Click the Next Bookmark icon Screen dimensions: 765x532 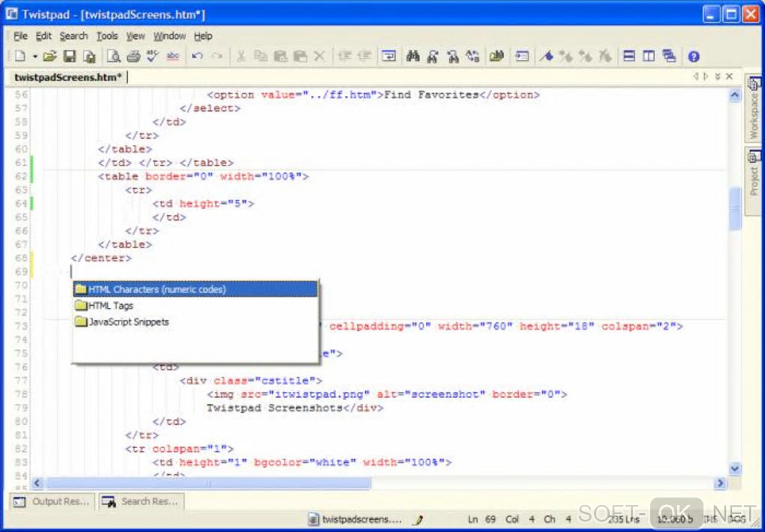tap(565, 56)
